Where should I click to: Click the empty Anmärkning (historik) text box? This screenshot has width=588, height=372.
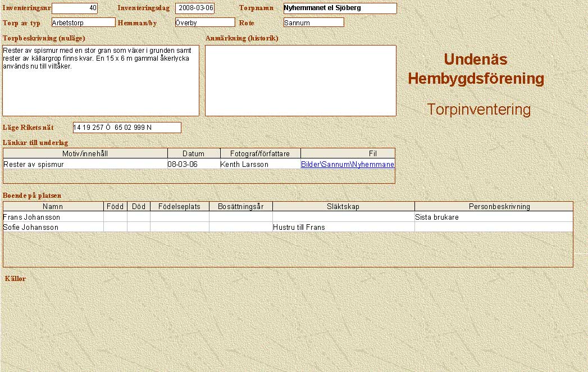(300, 80)
